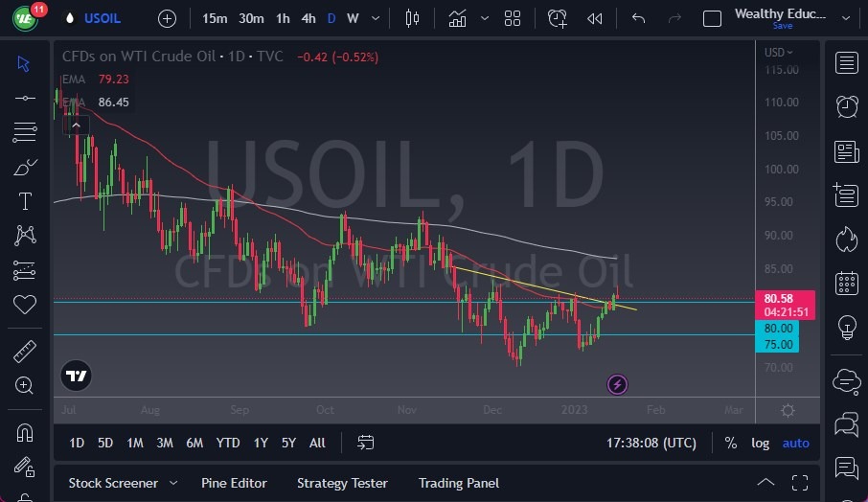
Task: Select the Measure ruler tool
Action: [x=25, y=352]
